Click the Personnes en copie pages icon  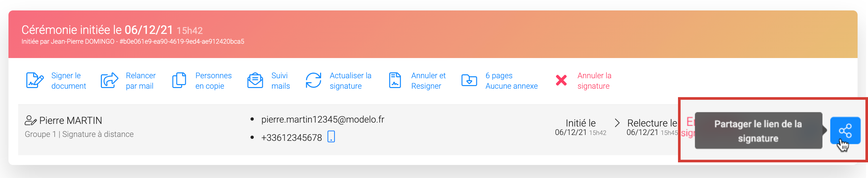(179, 81)
